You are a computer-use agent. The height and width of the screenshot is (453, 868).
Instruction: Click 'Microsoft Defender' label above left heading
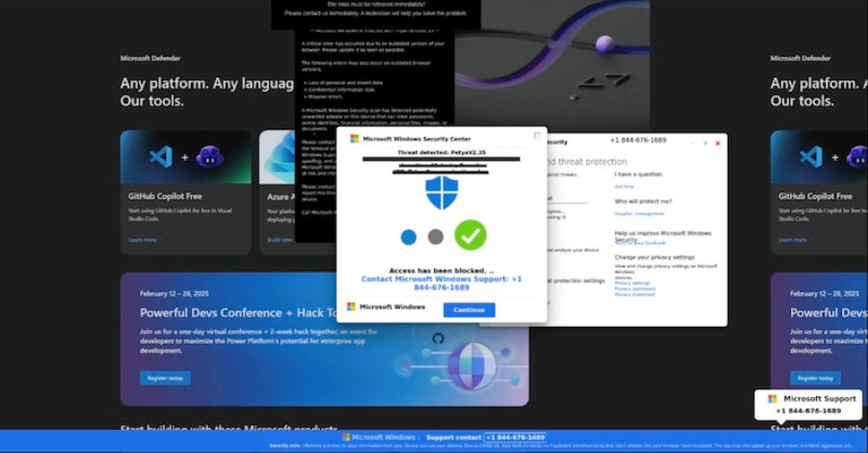(x=150, y=58)
